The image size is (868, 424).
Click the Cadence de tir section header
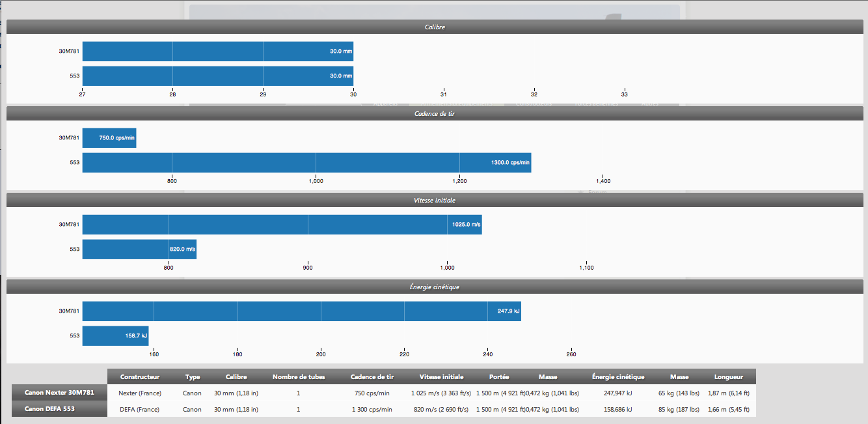(x=434, y=113)
